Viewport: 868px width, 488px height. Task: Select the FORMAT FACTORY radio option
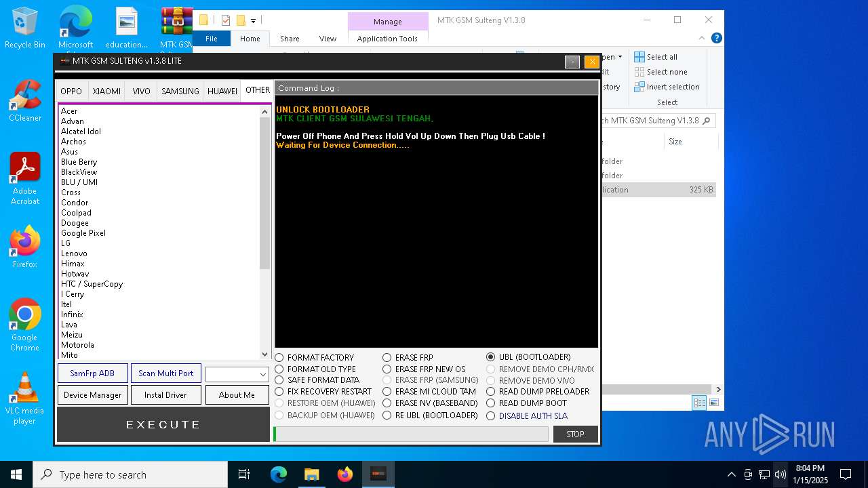(x=315, y=358)
